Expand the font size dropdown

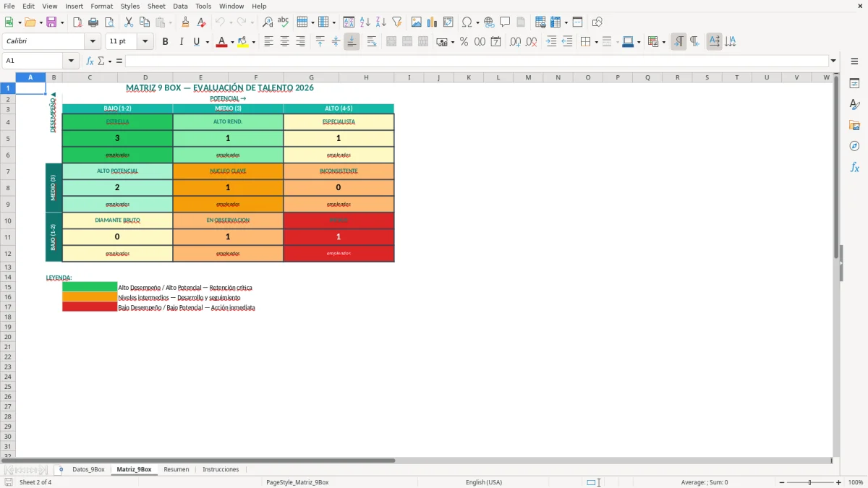click(145, 42)
